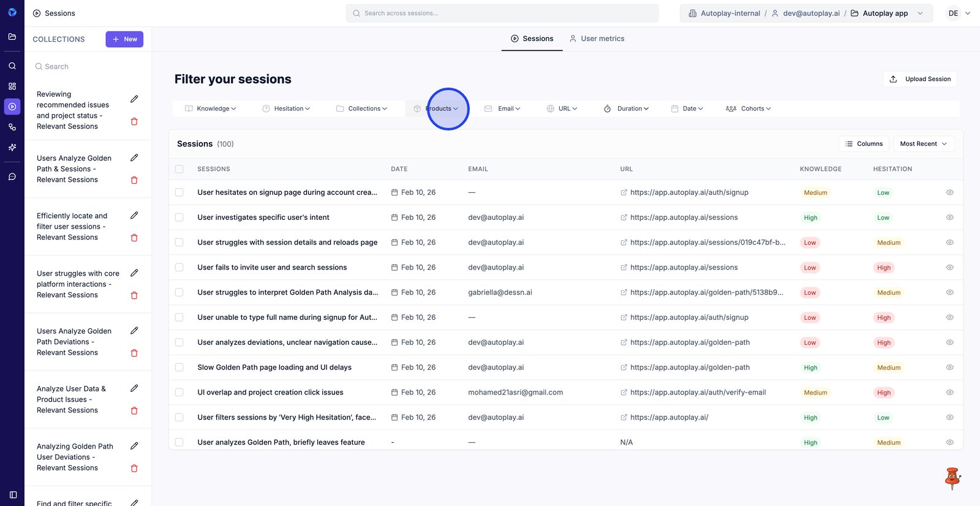Select the checkbox for 'User investigates specific user's intent'
This screenshot has width=980, height=506.
tap(179, 217)
